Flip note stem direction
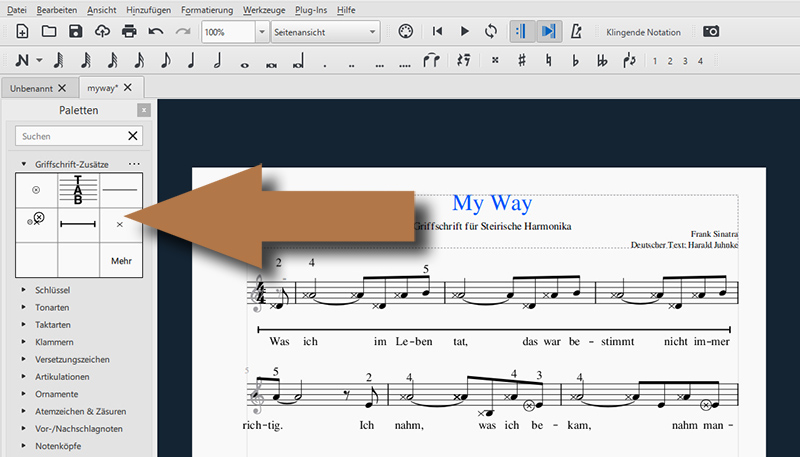This screenshot has height=457, width=800. pos(629,61)
